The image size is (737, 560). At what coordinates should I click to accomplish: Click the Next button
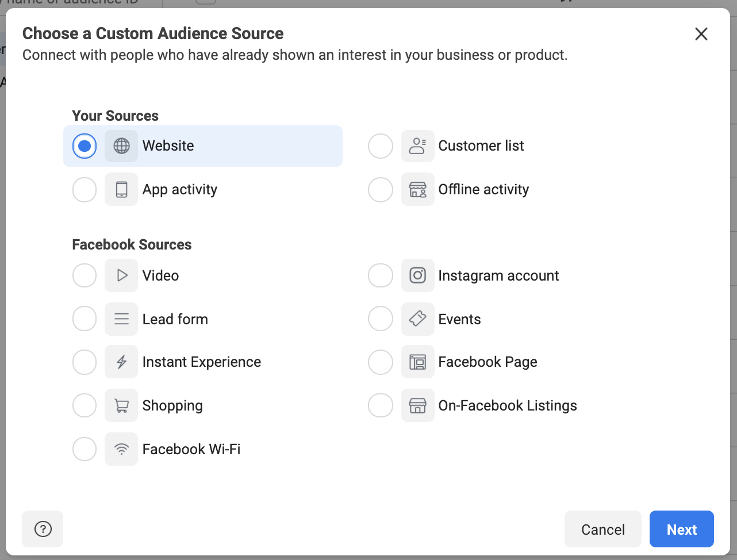coord(682,529)
